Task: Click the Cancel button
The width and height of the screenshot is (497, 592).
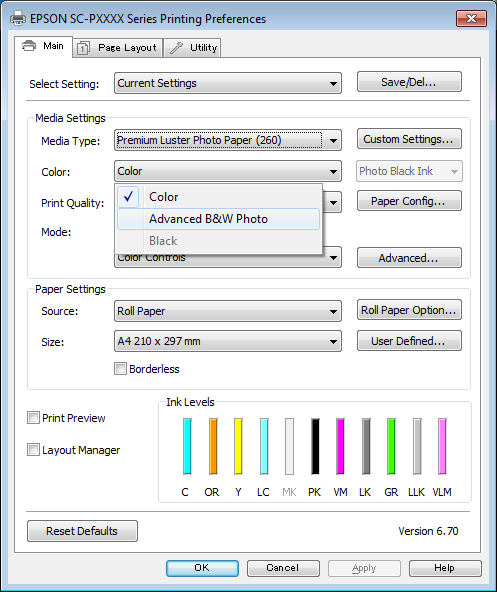Action: pyautogui.click(x=283, y=568)
